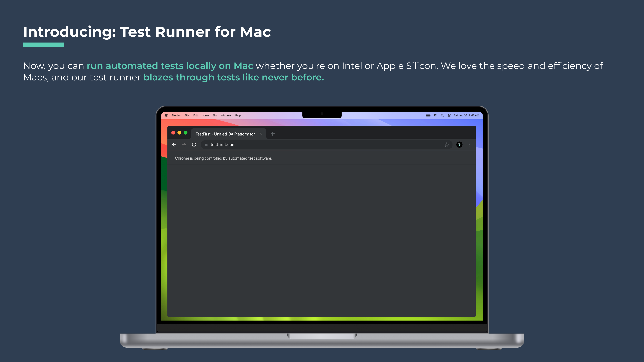
Task: Click the Wi-Fi status icon
Action: click(x=435, y=115)
